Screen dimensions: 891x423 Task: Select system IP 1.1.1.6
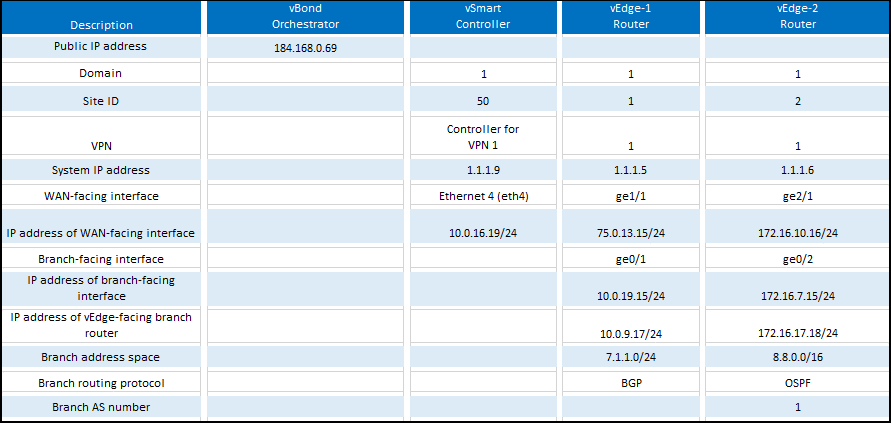point(798,170)
